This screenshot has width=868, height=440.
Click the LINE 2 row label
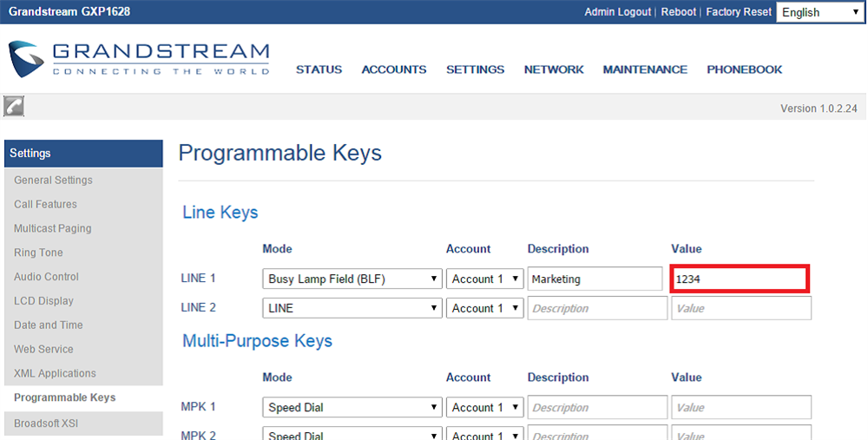[x=198, y=308]
